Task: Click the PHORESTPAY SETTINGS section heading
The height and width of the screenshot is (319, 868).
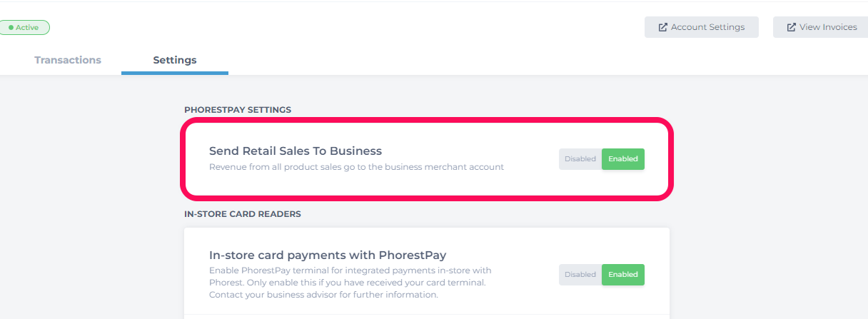Action: click(238, 110)
